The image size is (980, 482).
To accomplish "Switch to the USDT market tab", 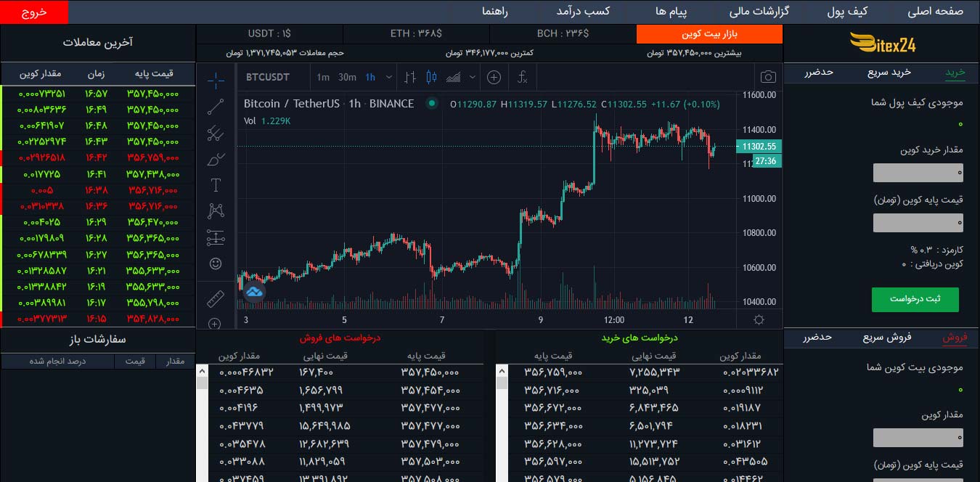I will [269, 34].
